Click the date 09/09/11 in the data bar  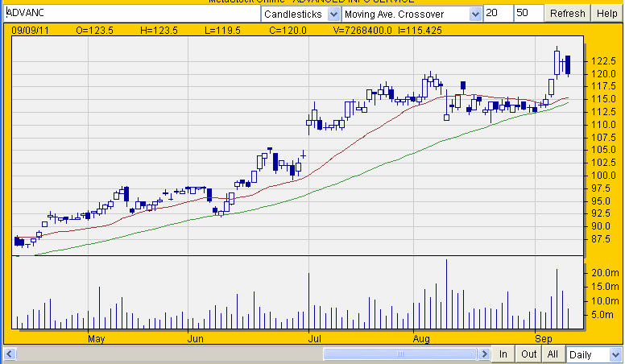[x=30, y=31]
